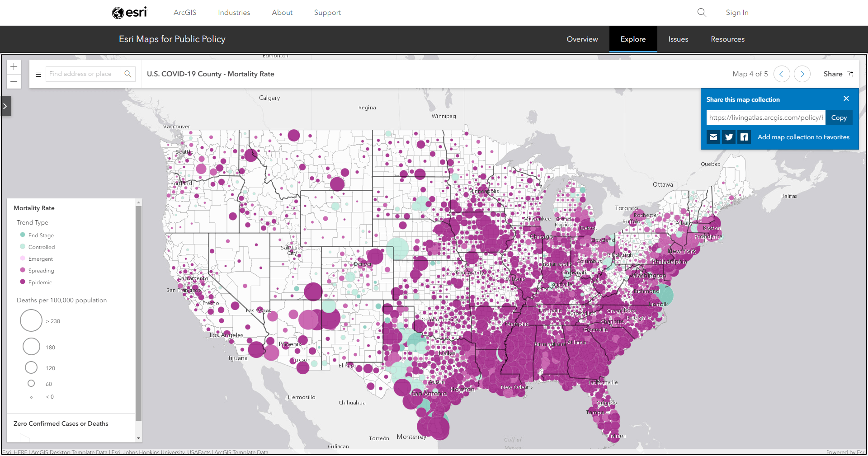This screenshot has height=456, width=868.
Task: Share the map collection on Facebook
Action: [x=744, y=137]
